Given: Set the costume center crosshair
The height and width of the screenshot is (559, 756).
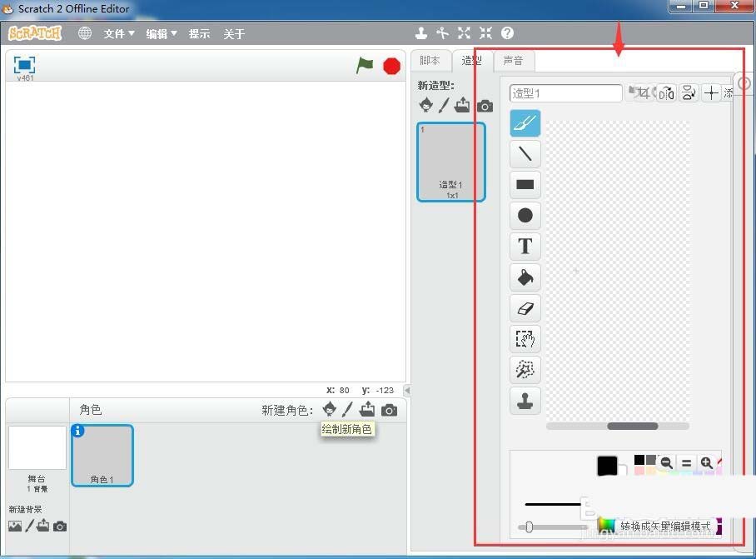Looking at the screenshot, I should 711,93.
